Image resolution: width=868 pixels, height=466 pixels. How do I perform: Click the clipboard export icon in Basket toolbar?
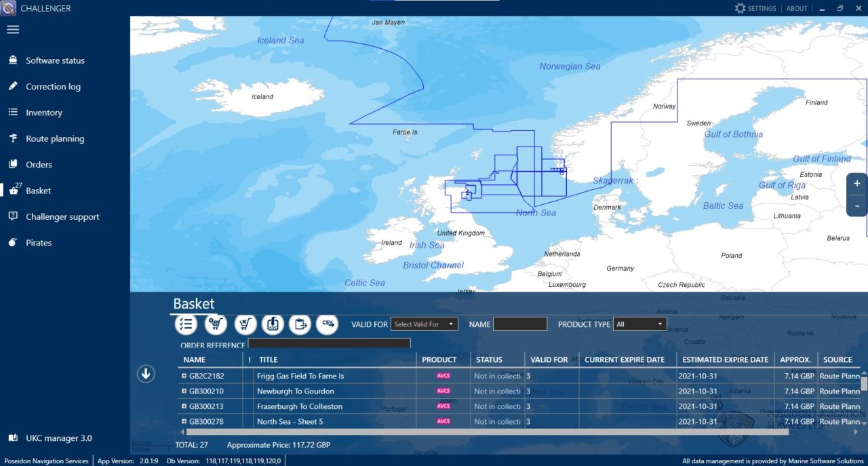[300, 324]
